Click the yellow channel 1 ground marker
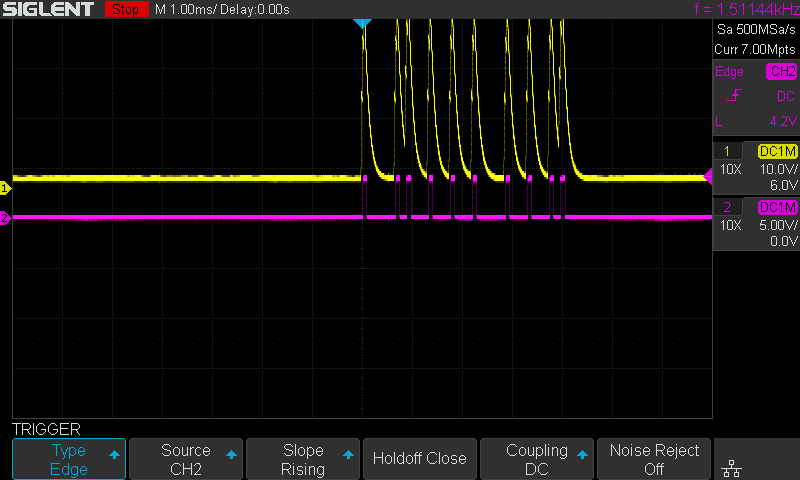This screenshot has height=480, width=800. [5, 188]
